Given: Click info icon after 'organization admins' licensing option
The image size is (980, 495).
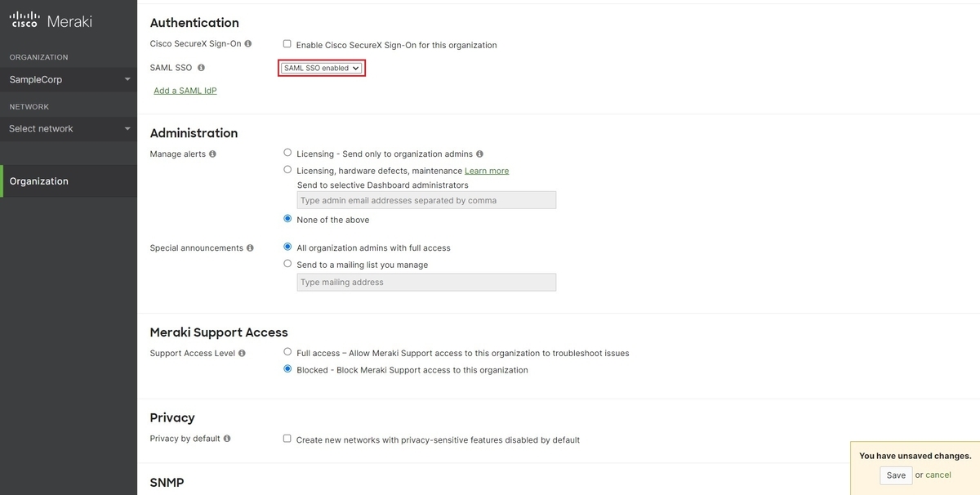Looking at the screenshot, I should [x=479, y=154].
